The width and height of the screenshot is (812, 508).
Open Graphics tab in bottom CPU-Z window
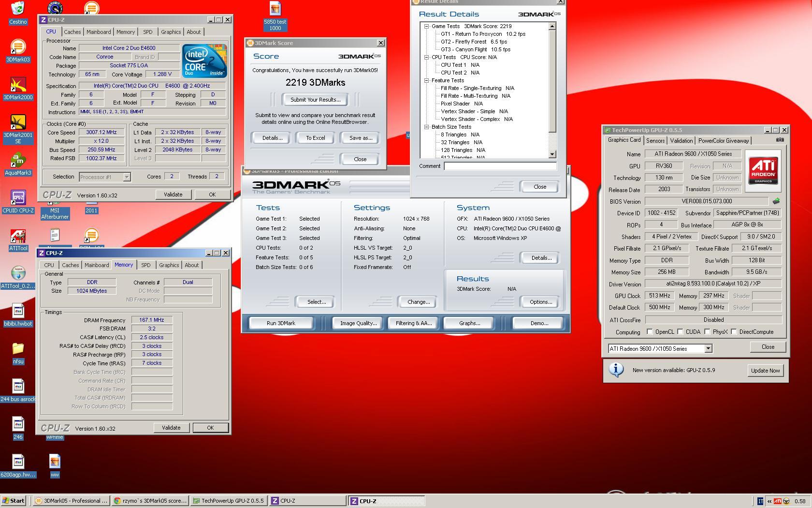[x=169, y=265]
